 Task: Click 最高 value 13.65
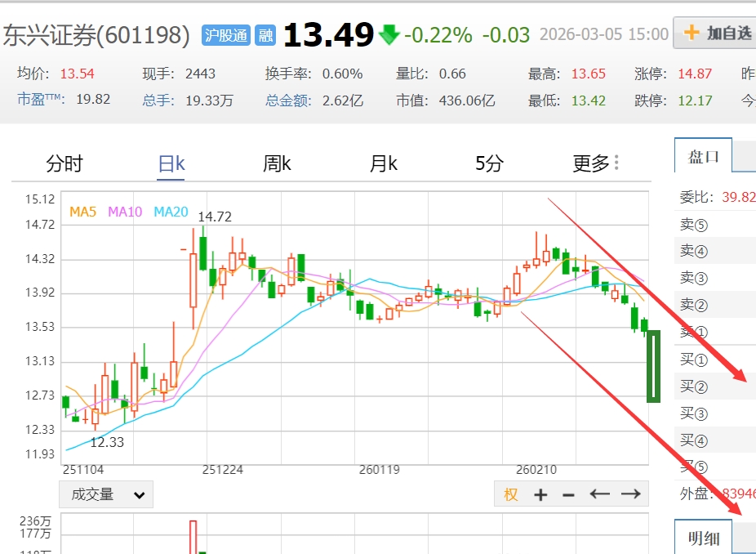coord(588,74)
